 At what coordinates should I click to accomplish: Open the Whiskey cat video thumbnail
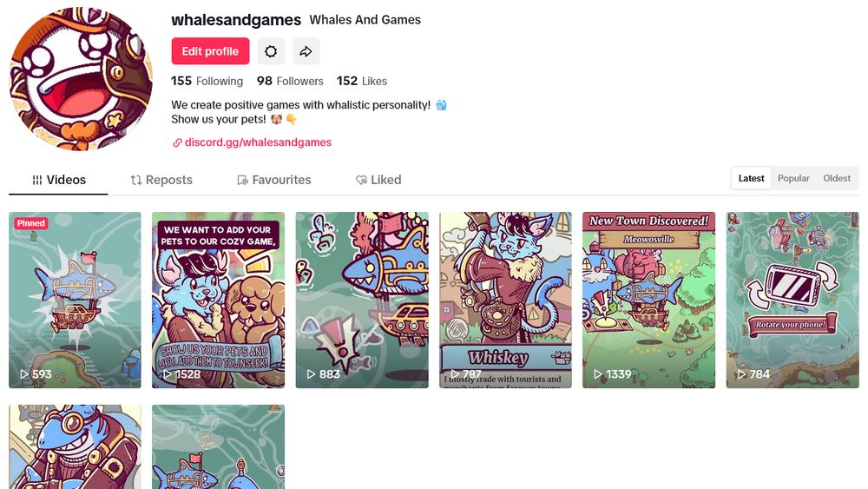click(505, 301)
